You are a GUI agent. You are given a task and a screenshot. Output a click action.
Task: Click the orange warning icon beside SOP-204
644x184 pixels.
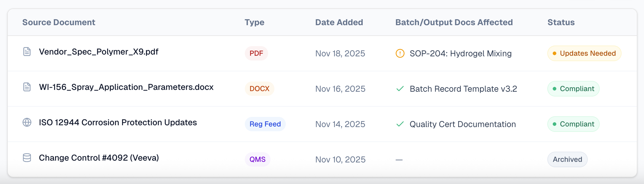tap(400, 53)
